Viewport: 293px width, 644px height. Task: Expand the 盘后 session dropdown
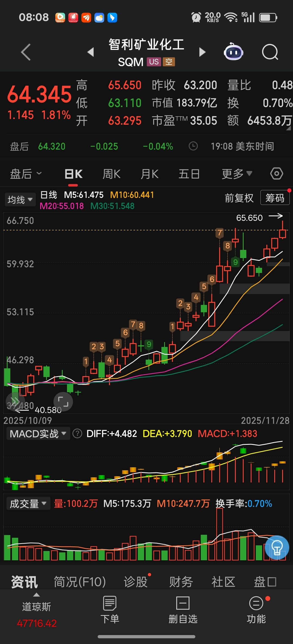[x=26, y=174]
